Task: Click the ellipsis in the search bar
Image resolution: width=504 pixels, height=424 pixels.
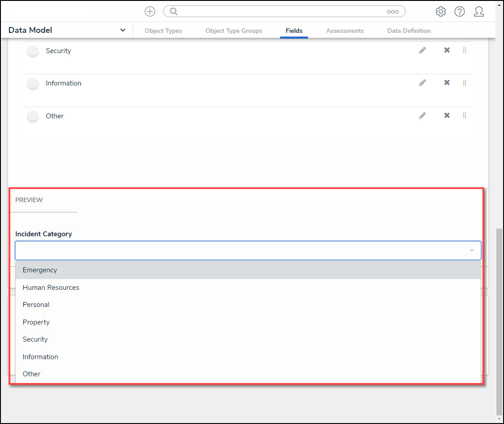Action: coord(392,12)
